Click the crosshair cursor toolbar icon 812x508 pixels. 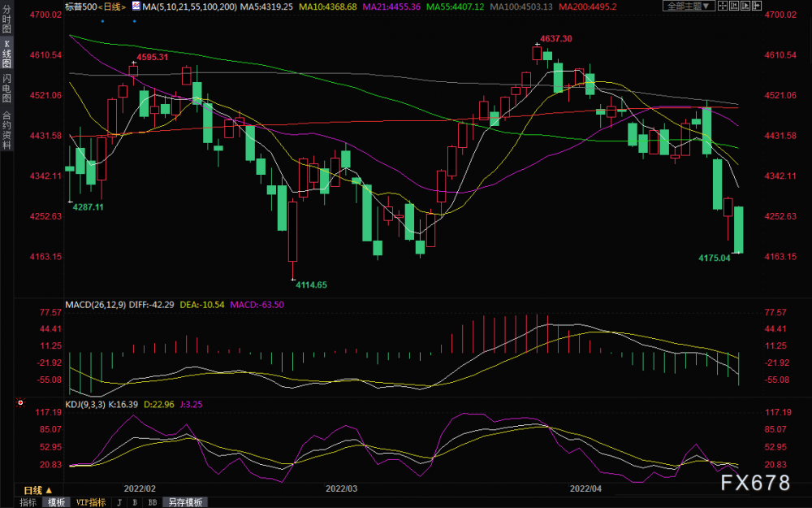(723, 6)
